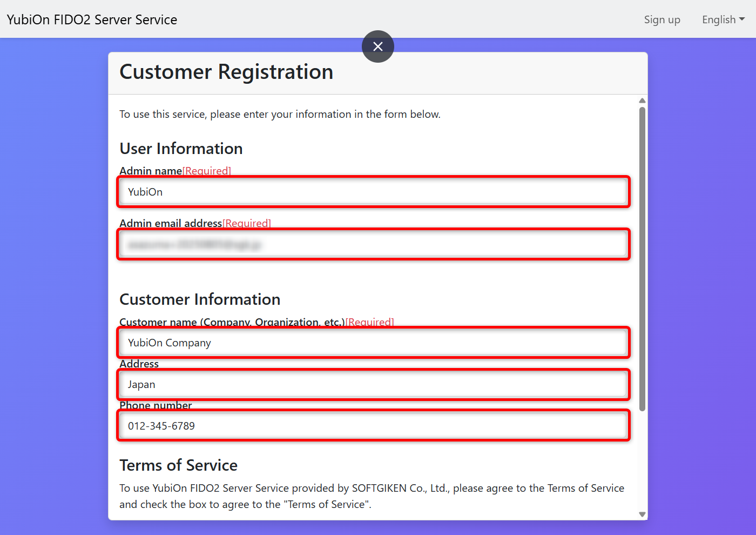The image size is (756, 535).
Task: Go to YubiOn FIDO2 Server Service home
Action: [x=92, y=19]
